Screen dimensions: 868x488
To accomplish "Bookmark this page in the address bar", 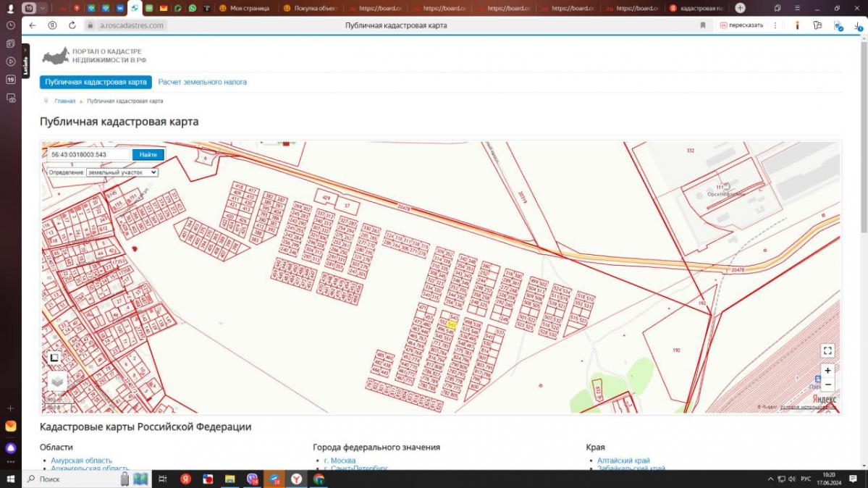I will point(702,25).
